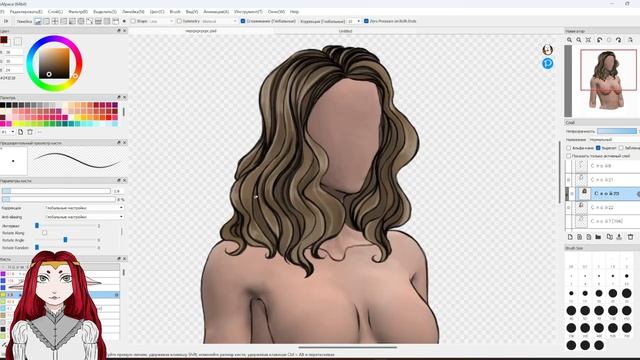Enable the Symmetry checkbox in the toolbar
This screenshot has height=360, width=640.
click(179, 21)
